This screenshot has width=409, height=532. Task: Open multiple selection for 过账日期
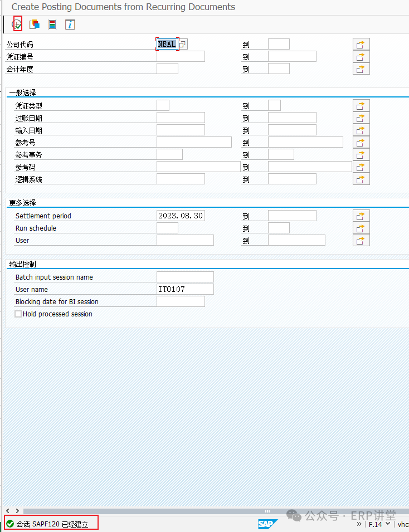pos(361,118)
